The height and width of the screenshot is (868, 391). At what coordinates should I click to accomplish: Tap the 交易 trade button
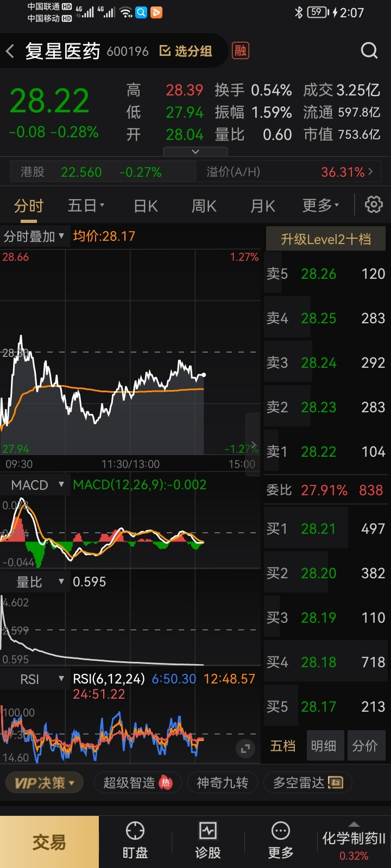click(x=49, y=842)
